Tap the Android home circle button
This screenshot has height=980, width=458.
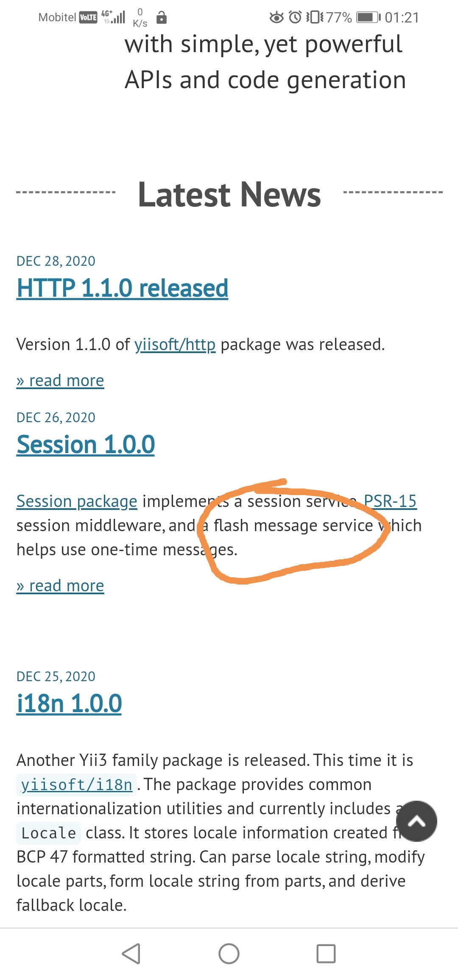coord(229,954)
